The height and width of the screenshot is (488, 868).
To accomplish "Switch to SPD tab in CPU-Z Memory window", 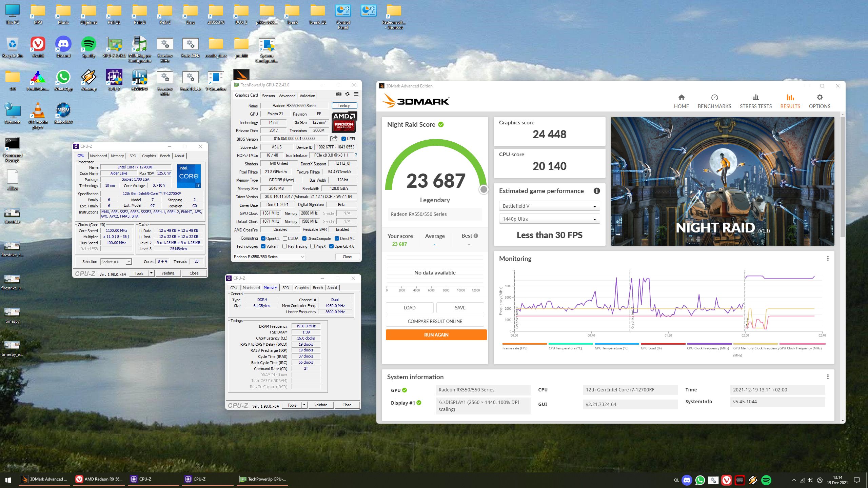I will (285, 288).
